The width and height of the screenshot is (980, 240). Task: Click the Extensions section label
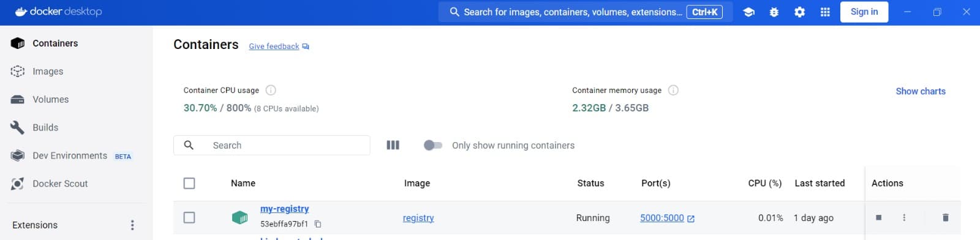pos(35,225)
